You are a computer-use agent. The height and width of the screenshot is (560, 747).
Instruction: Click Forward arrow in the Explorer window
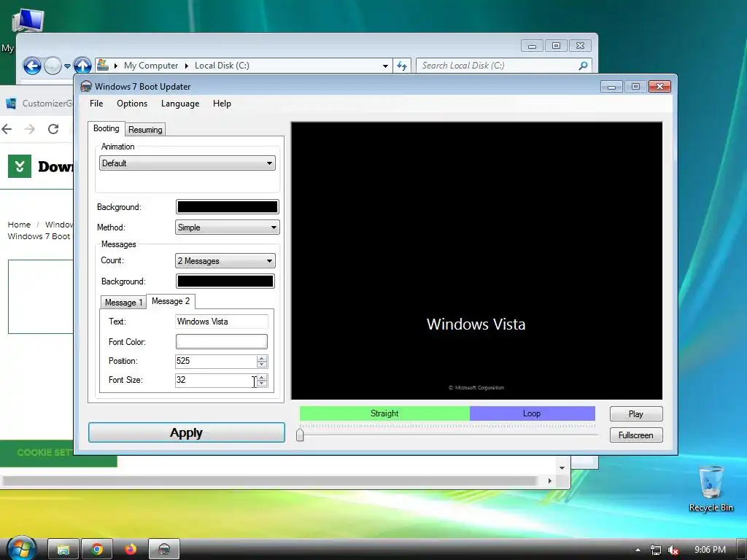click(53, 66)
